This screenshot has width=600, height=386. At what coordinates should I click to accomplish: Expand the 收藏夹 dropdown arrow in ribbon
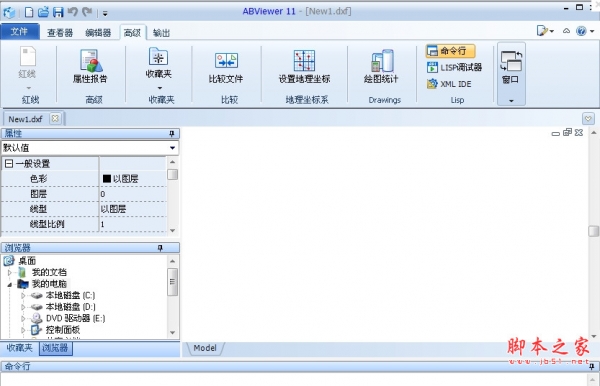pyautogui.click(x=160, y=88)
